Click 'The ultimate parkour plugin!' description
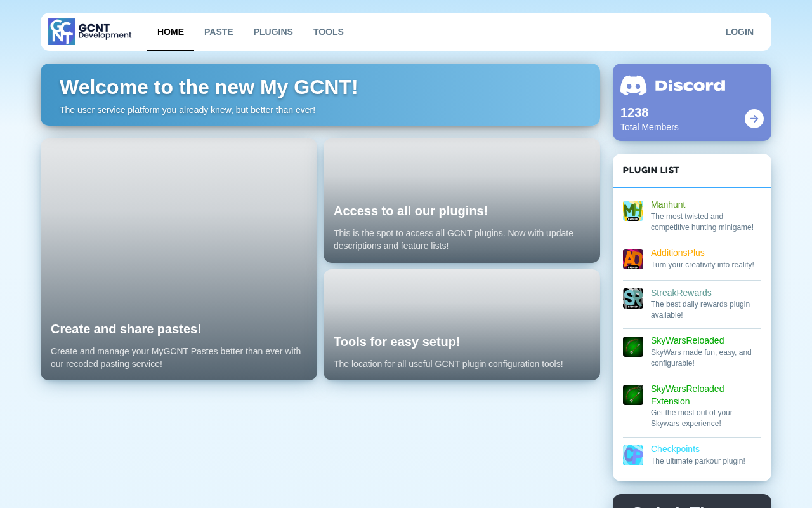Screen dimensions: 812x508 [698, 461]
